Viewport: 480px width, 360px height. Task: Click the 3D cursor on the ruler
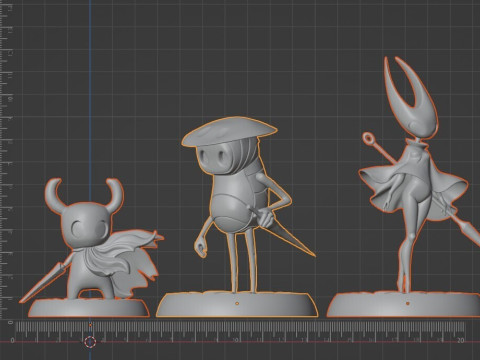click(90, 342)
